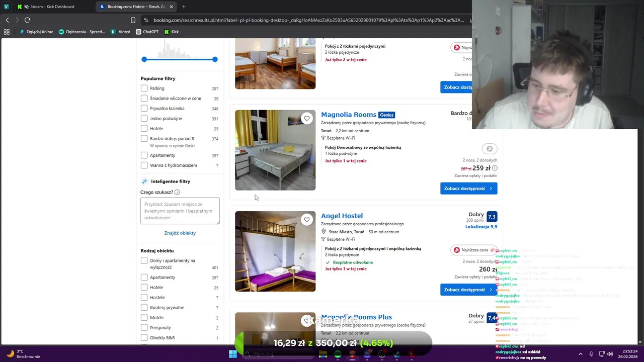Click info icon beside 259 zł price
Screen dimensions: 644x362
(495, 168)
